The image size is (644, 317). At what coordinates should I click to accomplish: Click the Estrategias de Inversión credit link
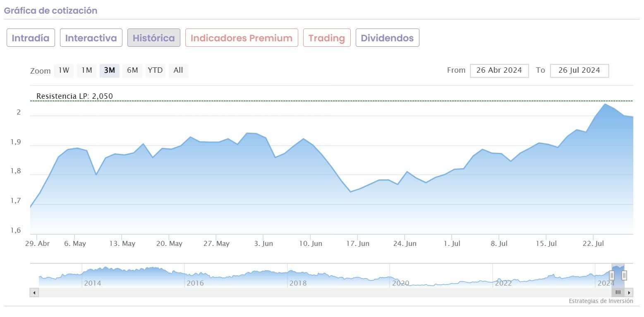601,301
